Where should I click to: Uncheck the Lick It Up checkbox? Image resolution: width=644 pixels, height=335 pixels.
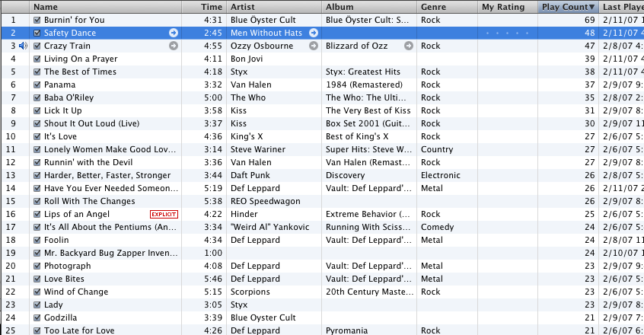point(37,111)
